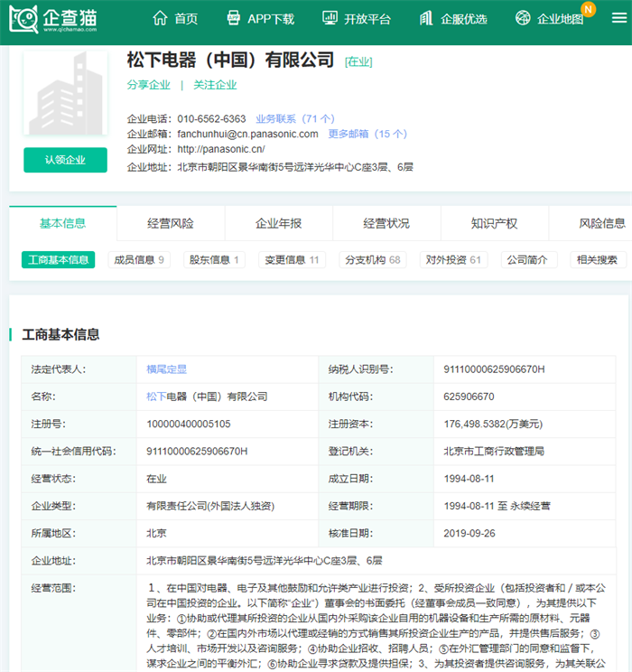Viewport: 632px width, 672px height.
Task: Click taxpayer ID value in 纳税人识别号 row
Action: tap(494, 369)
